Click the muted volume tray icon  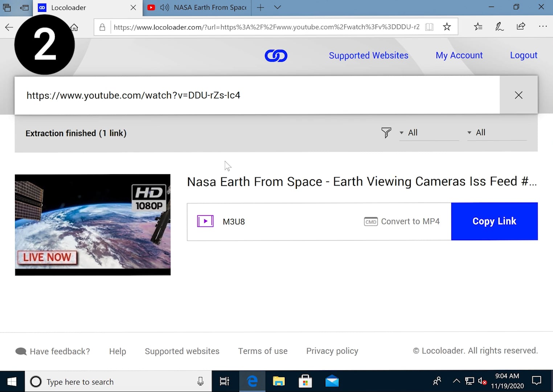tap(482, 381)
